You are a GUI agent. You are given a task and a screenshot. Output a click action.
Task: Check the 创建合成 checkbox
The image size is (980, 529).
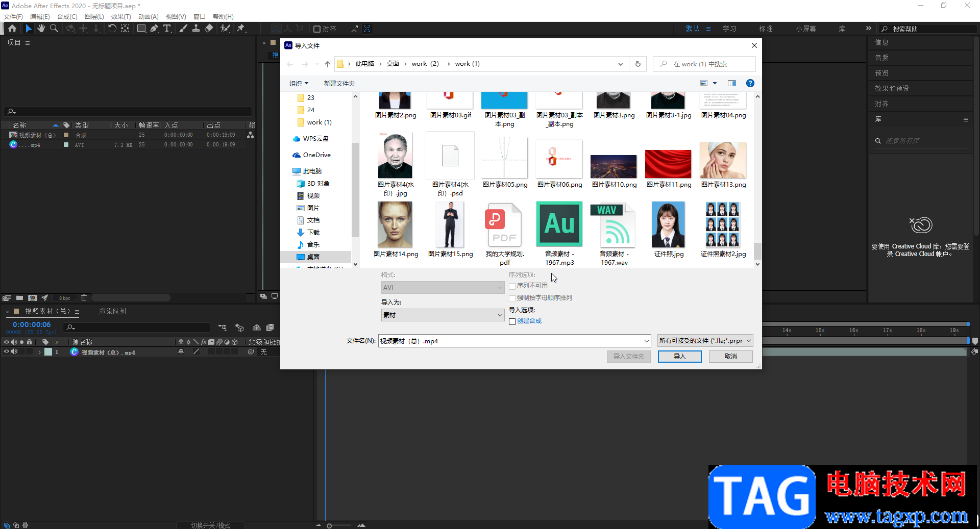tap(512, 321)
